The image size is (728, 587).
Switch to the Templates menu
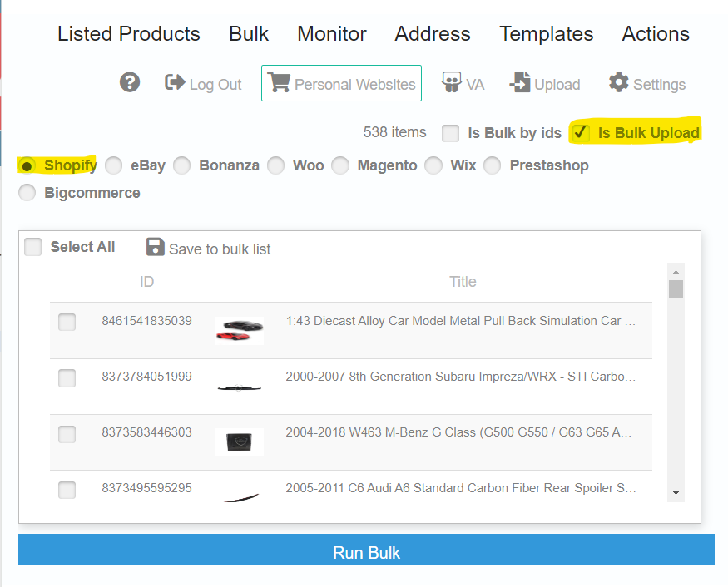[546, 34]
